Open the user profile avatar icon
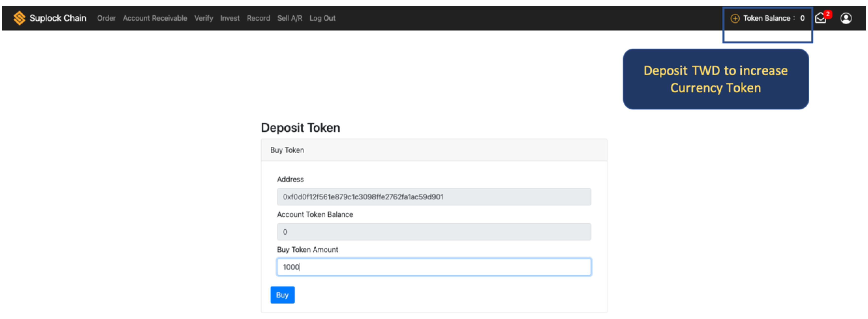Viewport: 868px width, 319px height. coord(846,18)
